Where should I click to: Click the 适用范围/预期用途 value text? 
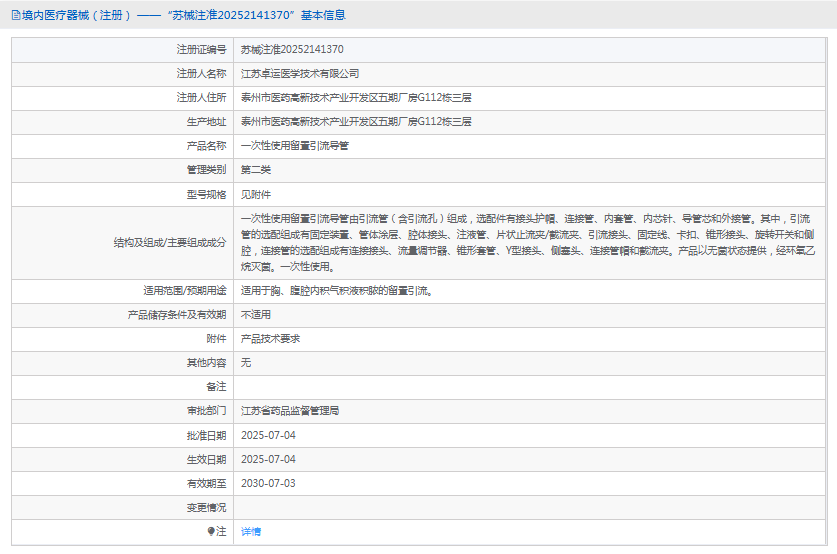point(336,291)
